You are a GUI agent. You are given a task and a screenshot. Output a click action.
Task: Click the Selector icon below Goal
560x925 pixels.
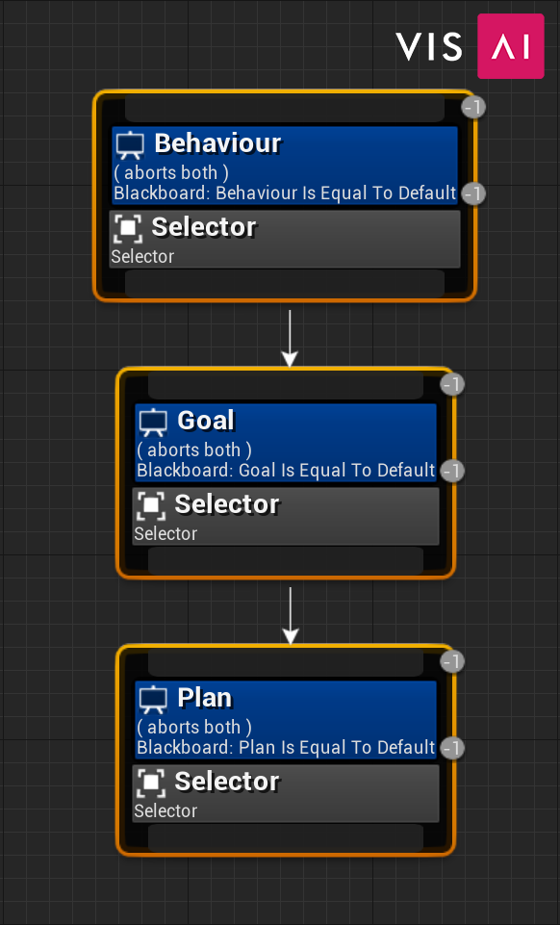click(x=151, y=505)
